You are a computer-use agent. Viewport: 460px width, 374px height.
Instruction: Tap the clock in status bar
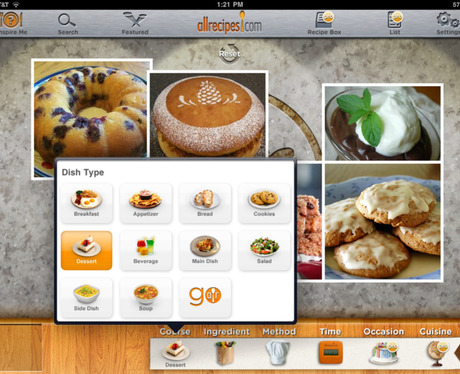[x=230, y=4]
